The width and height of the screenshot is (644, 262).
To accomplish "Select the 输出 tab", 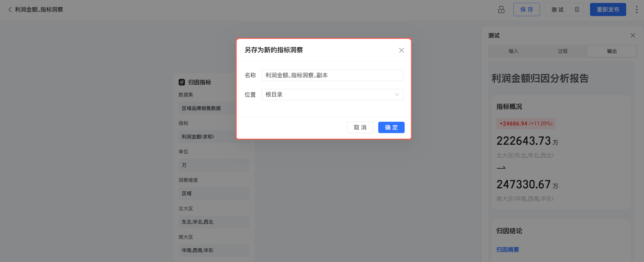I will pos(611,51).
